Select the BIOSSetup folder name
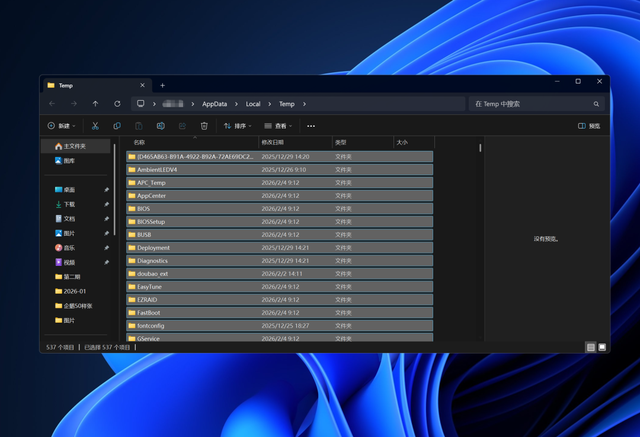The image size is (640, 437). pyautogui.click(x=151, y=222)
